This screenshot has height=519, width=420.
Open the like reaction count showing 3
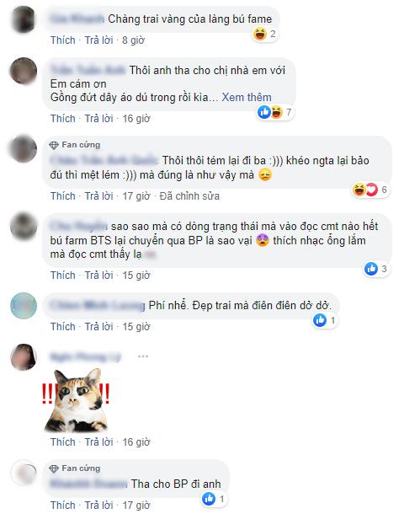[x=376, y=269]
